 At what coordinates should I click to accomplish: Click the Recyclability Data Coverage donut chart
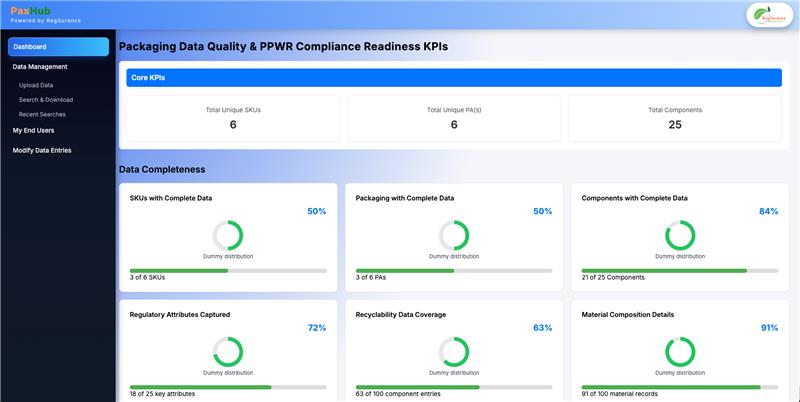454,351
